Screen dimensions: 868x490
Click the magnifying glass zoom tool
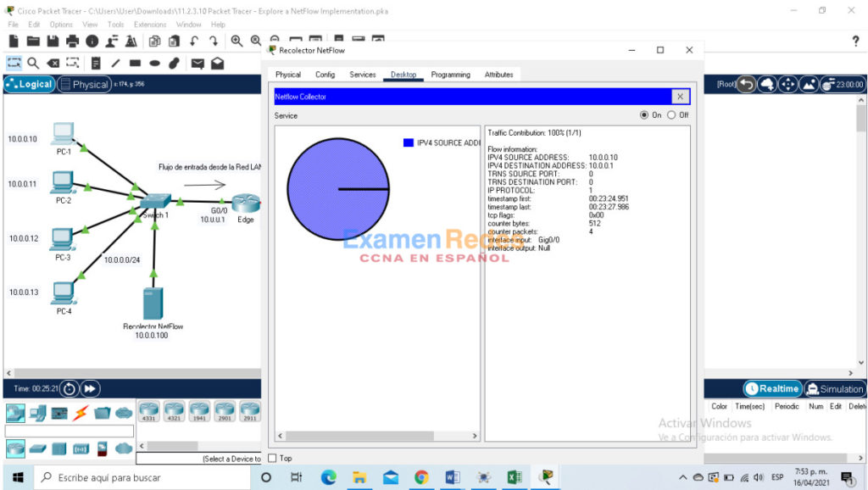[34, 63]
